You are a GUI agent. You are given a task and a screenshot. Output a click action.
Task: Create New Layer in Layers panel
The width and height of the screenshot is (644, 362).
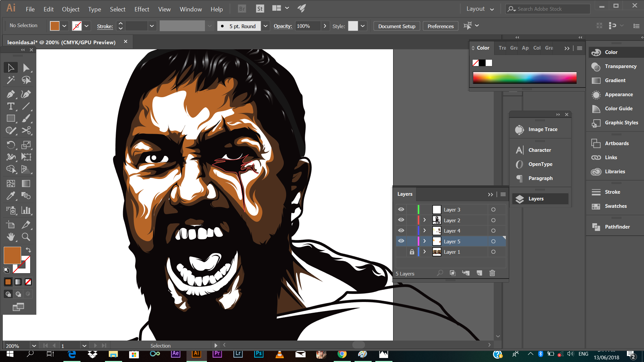pos(479,273)
